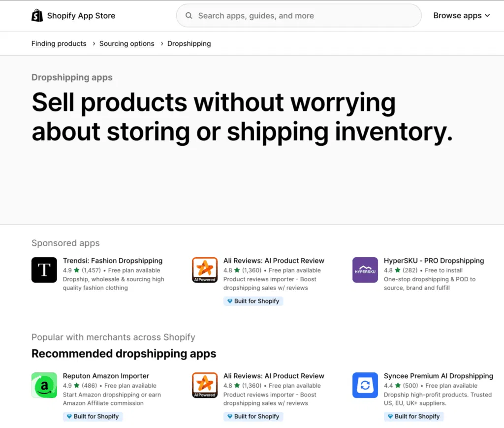Click the Syncee Built for Shopify badge
The height and width of the screenshot is (428, 504).
pyautogui.click(x=413, y=416)
